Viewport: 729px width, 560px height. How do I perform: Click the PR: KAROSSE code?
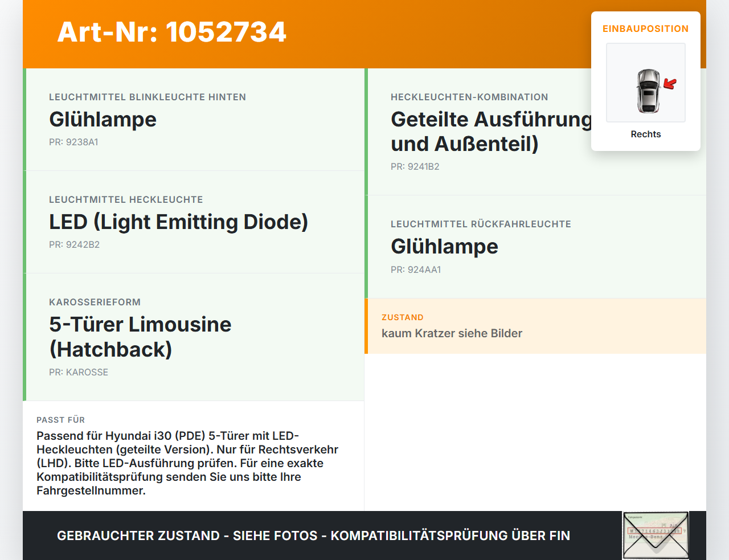(x=79, y=372)
